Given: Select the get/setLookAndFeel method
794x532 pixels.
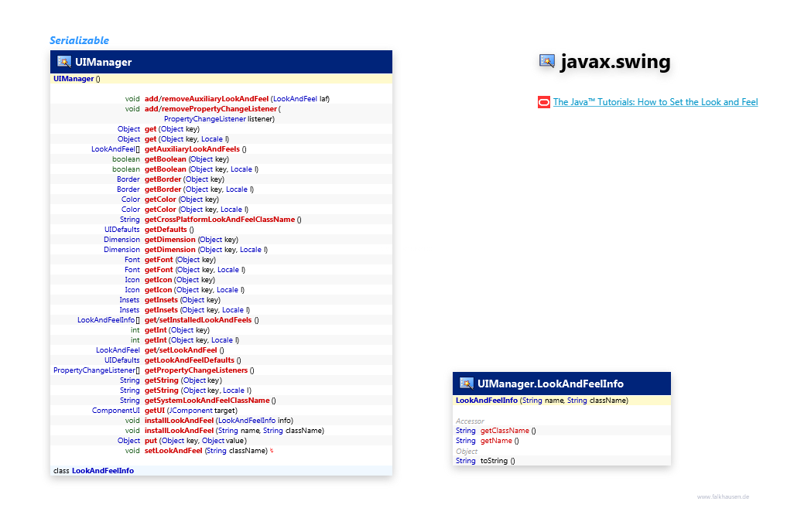Looking at the screenshot, I should (x=181, y=350).
